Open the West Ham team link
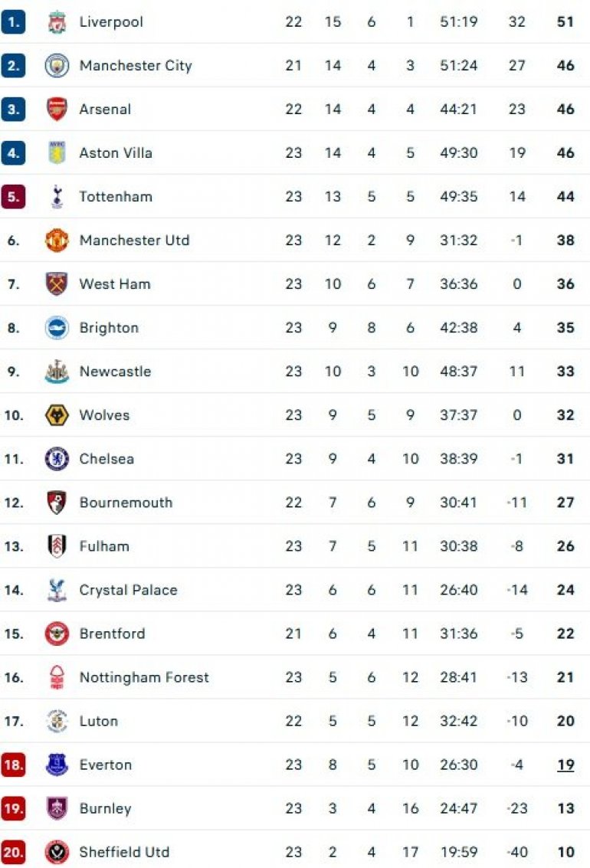 tap(115, 284)
